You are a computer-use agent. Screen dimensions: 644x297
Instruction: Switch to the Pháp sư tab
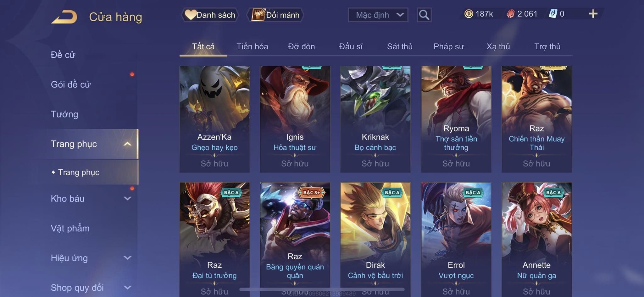tap(449, 46)
